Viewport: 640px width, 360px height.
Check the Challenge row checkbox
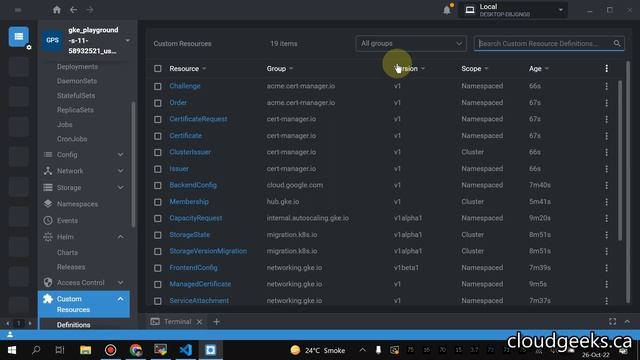click(x=158, y=87)
